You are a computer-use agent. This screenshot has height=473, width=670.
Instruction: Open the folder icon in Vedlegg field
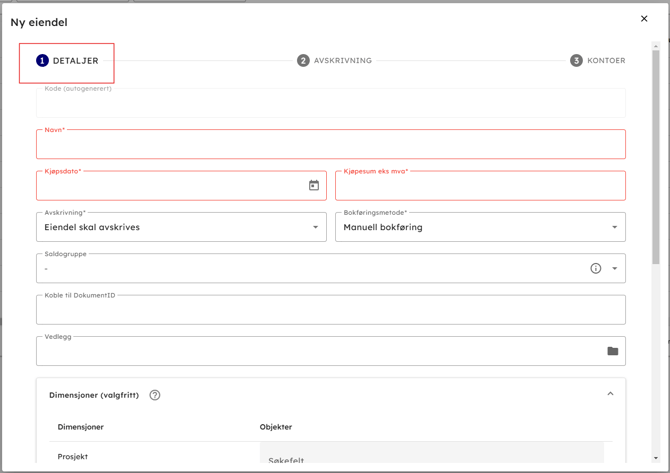[612, 351]
